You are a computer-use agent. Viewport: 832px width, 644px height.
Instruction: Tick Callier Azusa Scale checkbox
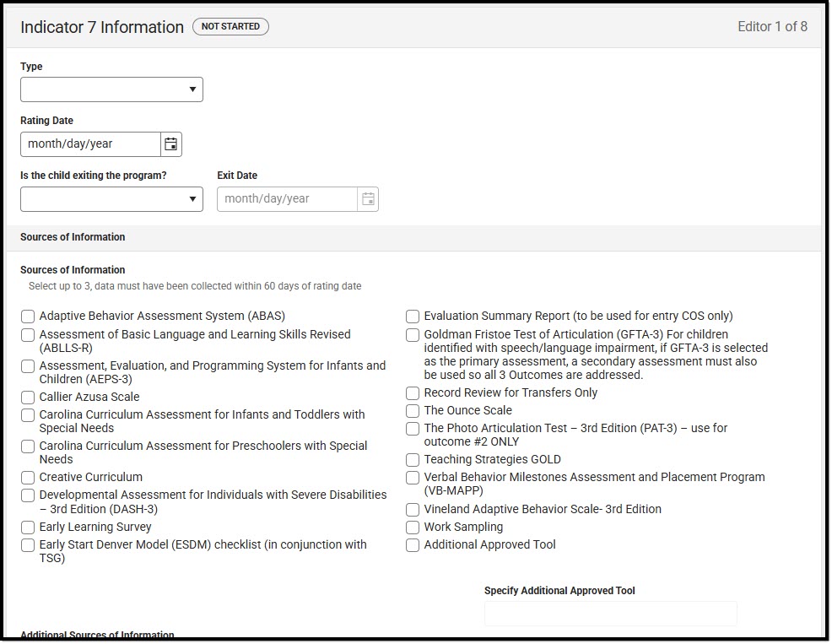coord(28,398)
